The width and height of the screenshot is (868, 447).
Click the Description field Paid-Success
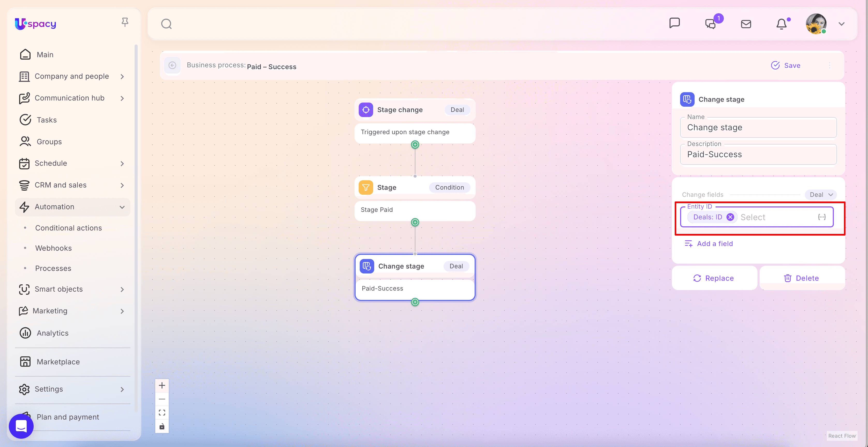pos(758,154)
